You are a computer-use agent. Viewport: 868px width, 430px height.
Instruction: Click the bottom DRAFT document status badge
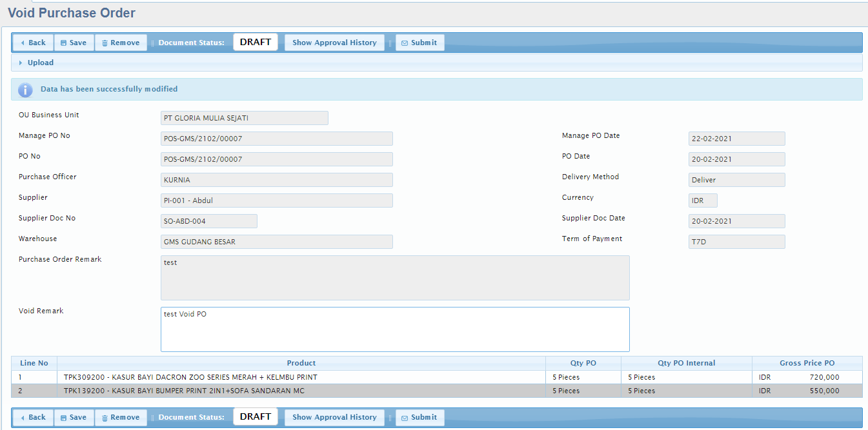coord(256,416)
